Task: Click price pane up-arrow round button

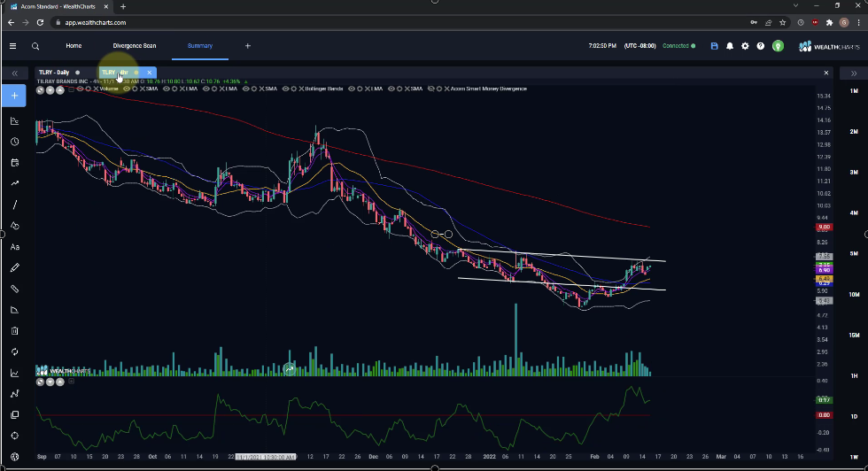Action: tap(60, 90)
